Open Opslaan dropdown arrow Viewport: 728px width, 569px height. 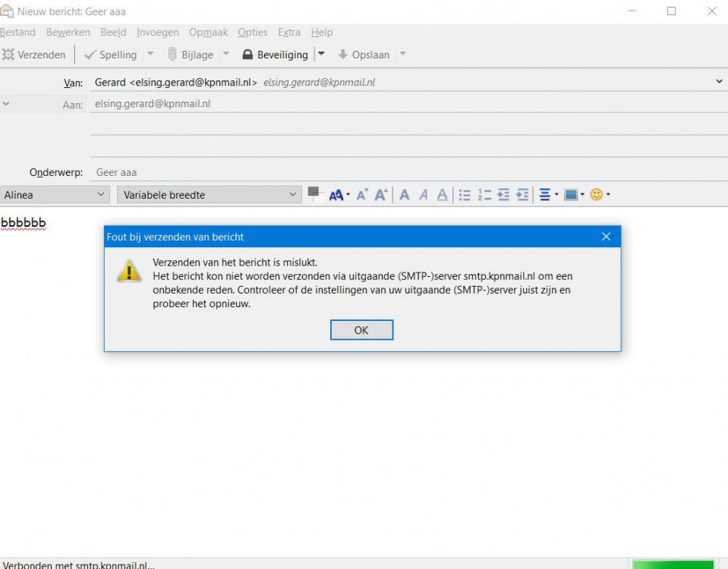click(403, 55)
